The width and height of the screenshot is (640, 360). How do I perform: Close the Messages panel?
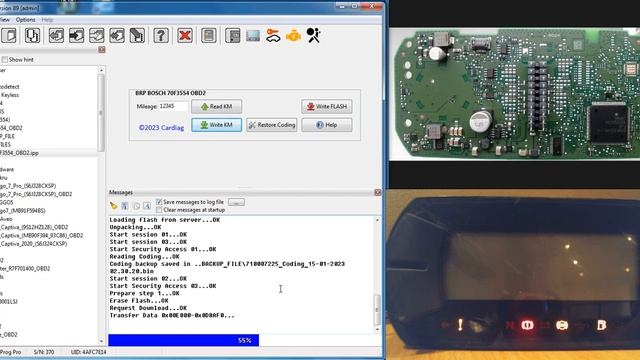pyautogui.click(x=378, y=192)
